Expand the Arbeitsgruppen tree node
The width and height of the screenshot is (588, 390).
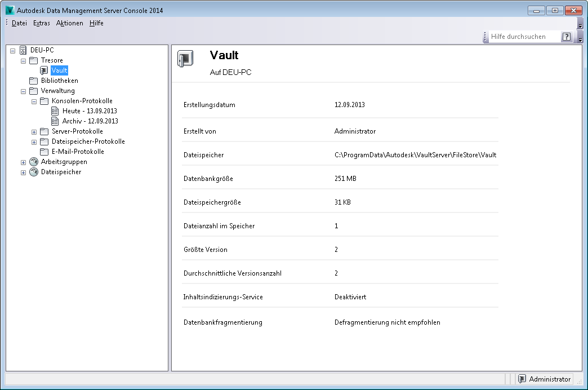(x=23, y=162)
